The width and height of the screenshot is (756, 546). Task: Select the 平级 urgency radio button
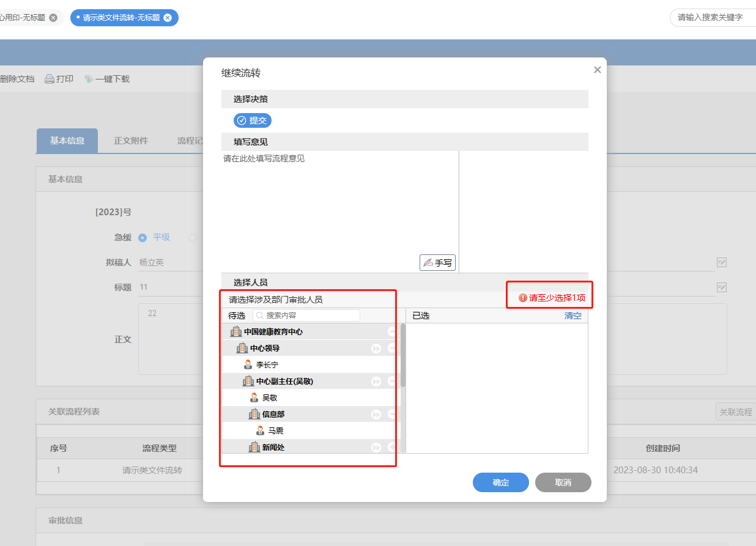[x=143, y=237]
